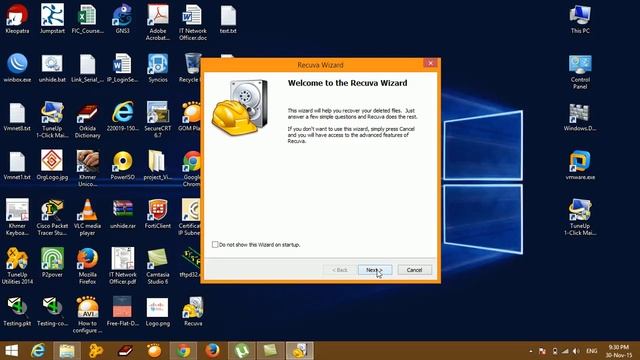Select the 220019-150 Internet Explorer icon
This screenshot has height=360, width=640.
(122, 117)
